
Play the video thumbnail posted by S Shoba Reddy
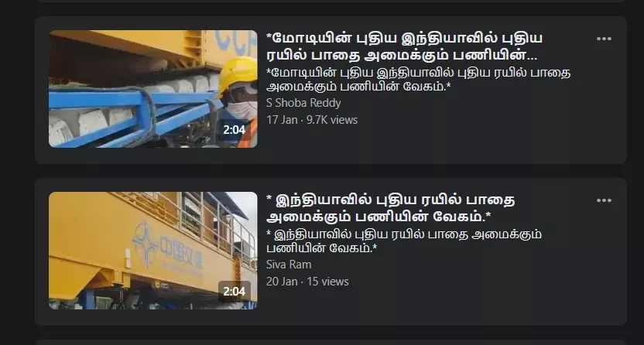coord(152,89)
